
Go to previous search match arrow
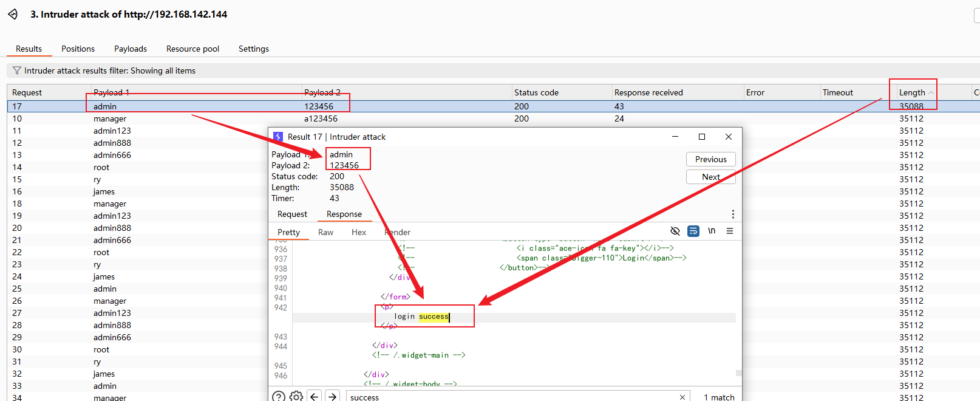click(315, 396)
